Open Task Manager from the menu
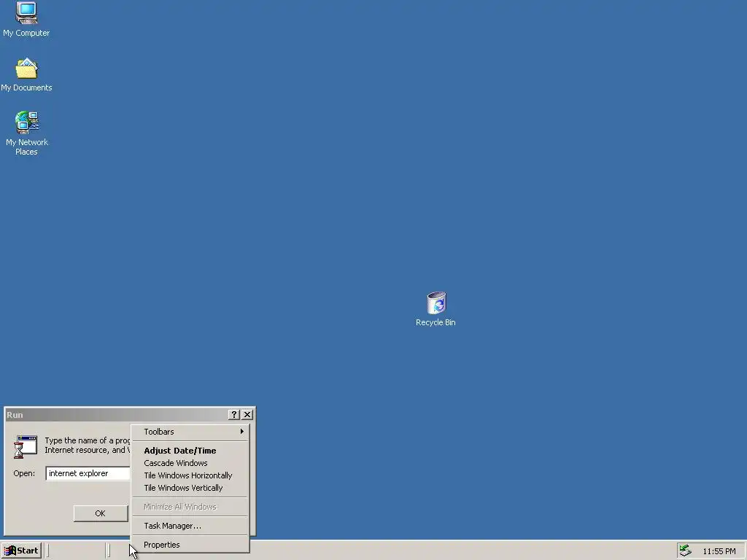 pyautogui.click(x=190, y=526)
